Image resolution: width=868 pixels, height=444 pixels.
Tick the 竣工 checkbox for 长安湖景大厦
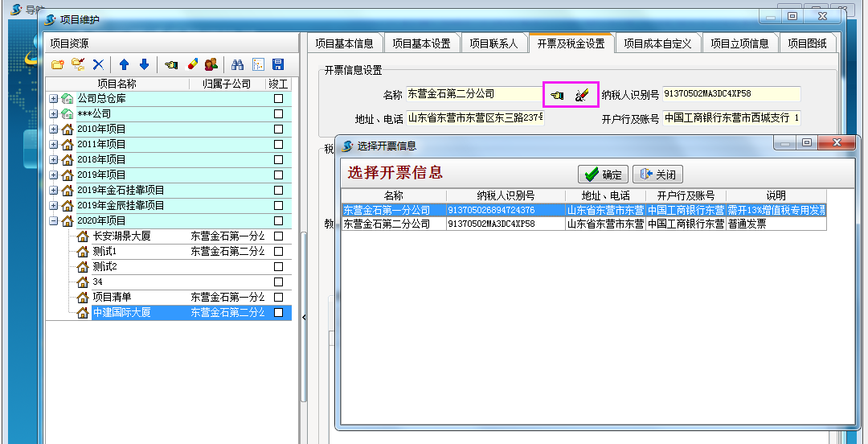pos(278,236)
